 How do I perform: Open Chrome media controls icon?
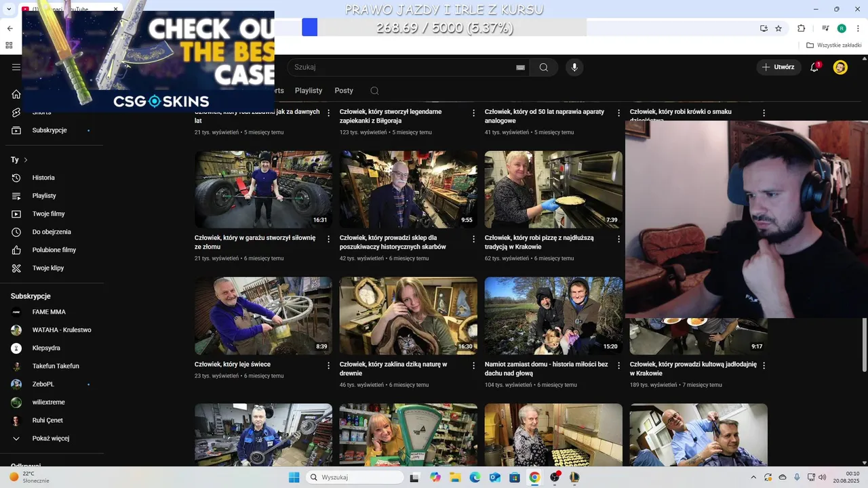(825, 28)
